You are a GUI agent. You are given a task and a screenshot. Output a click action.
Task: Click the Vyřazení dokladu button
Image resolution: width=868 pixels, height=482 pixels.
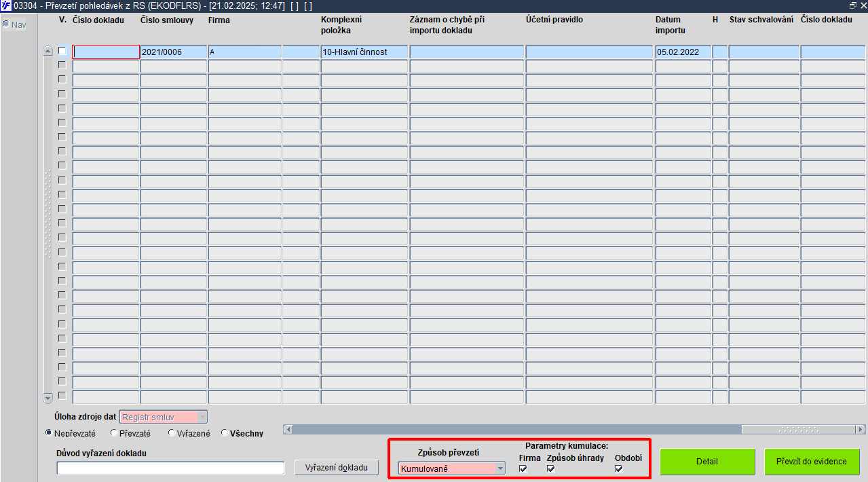pyautogui.click(x=337, y=467)
